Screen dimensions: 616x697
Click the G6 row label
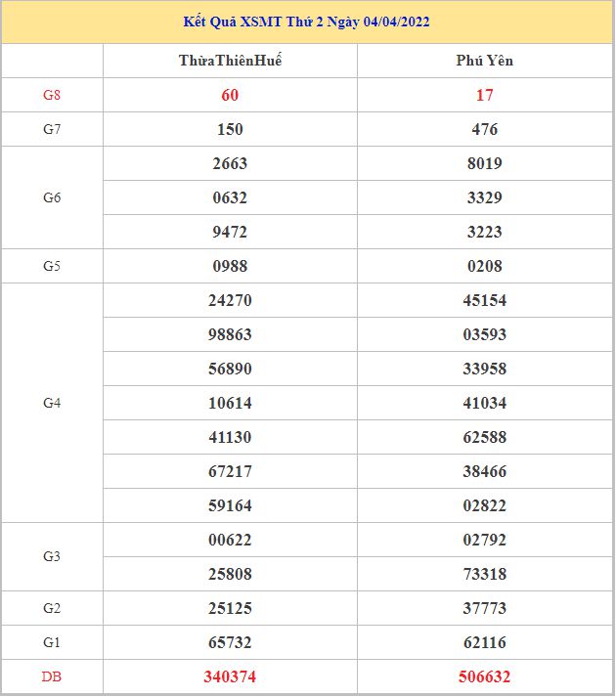click(x=52, y=197)
